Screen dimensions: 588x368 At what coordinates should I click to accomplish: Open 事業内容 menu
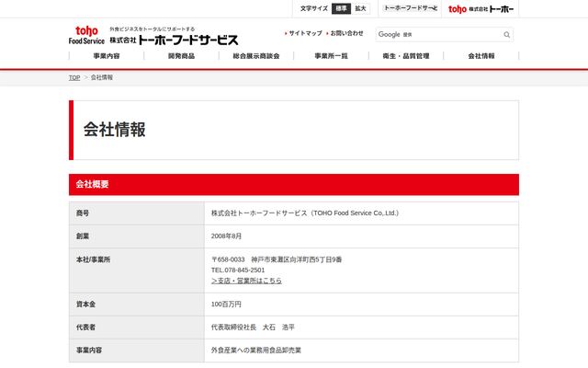[107, 56]
